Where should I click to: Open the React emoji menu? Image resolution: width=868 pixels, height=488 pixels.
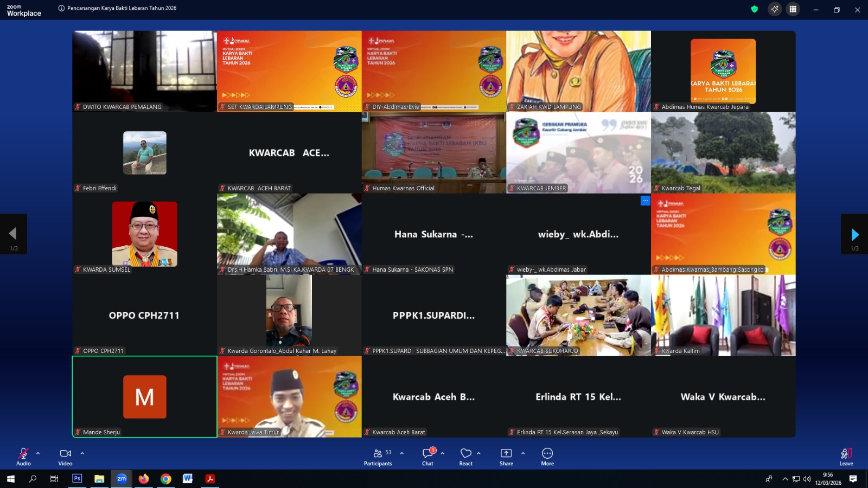tap(465, 456)
